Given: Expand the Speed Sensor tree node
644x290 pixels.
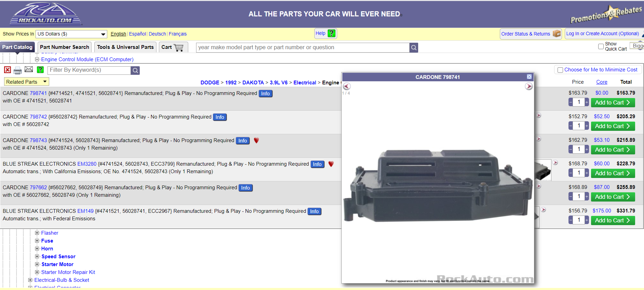Looking at the screenshot, I should click(37, 257).
